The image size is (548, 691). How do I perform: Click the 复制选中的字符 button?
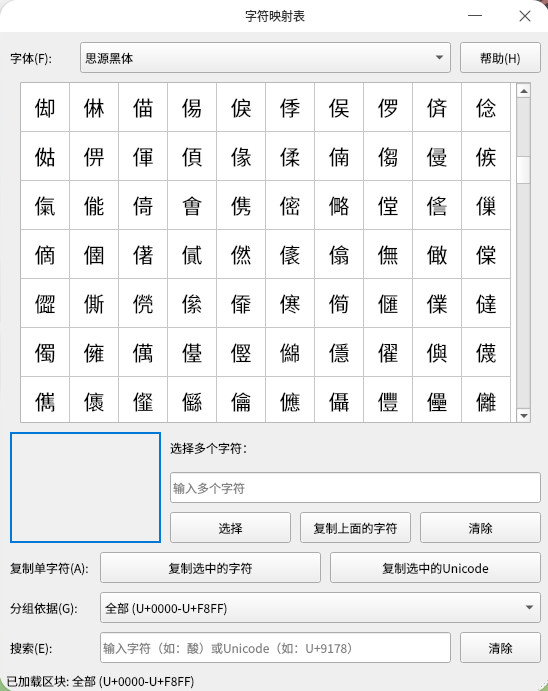coord(210,568)
